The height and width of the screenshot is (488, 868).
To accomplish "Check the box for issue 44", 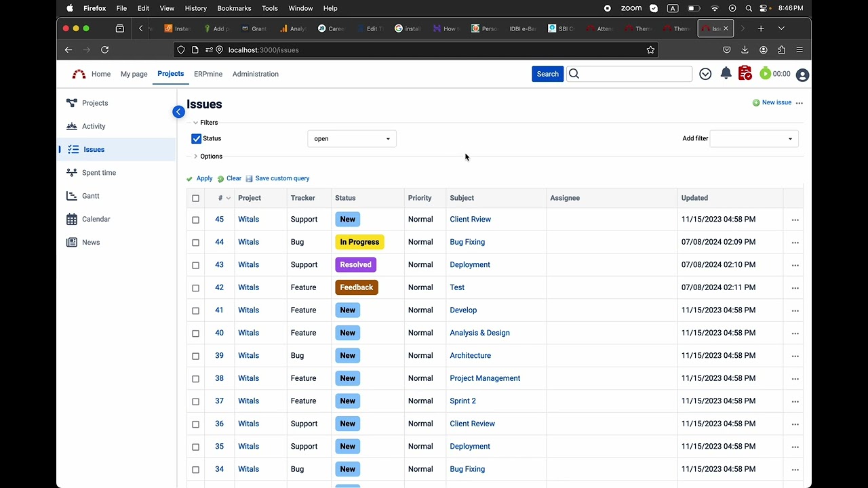I will click(195, 243).
